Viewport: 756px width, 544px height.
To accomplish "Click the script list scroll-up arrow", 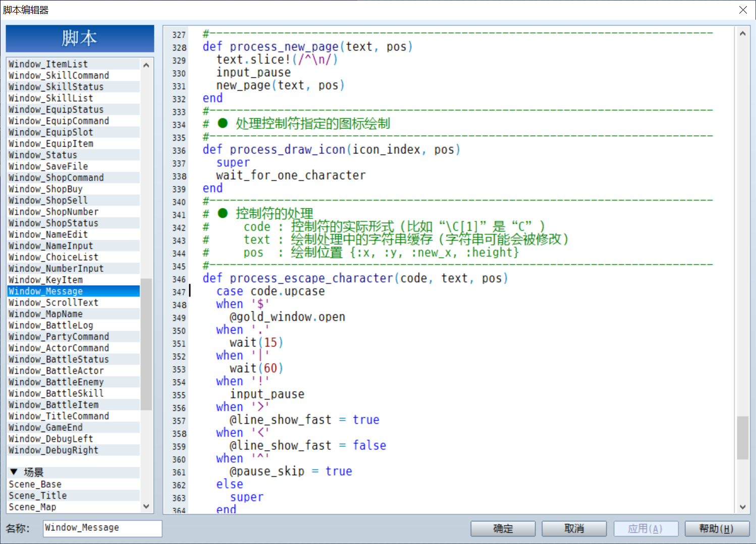I will [x=146, y=65].
